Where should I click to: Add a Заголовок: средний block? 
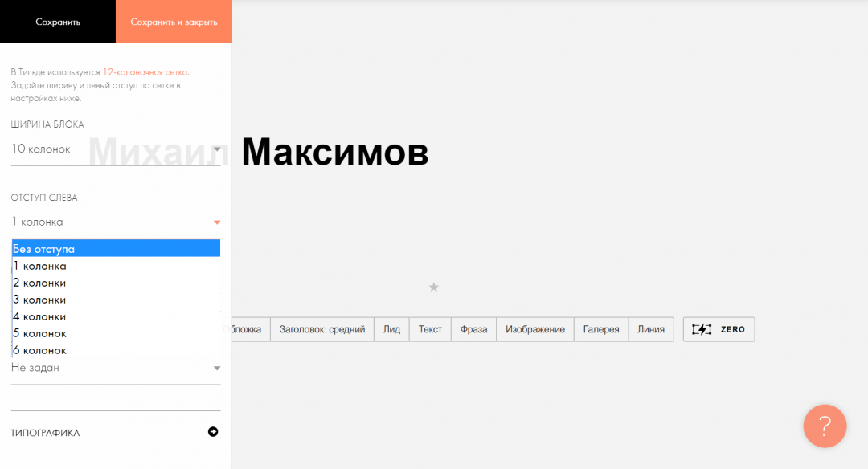(322, 329)
